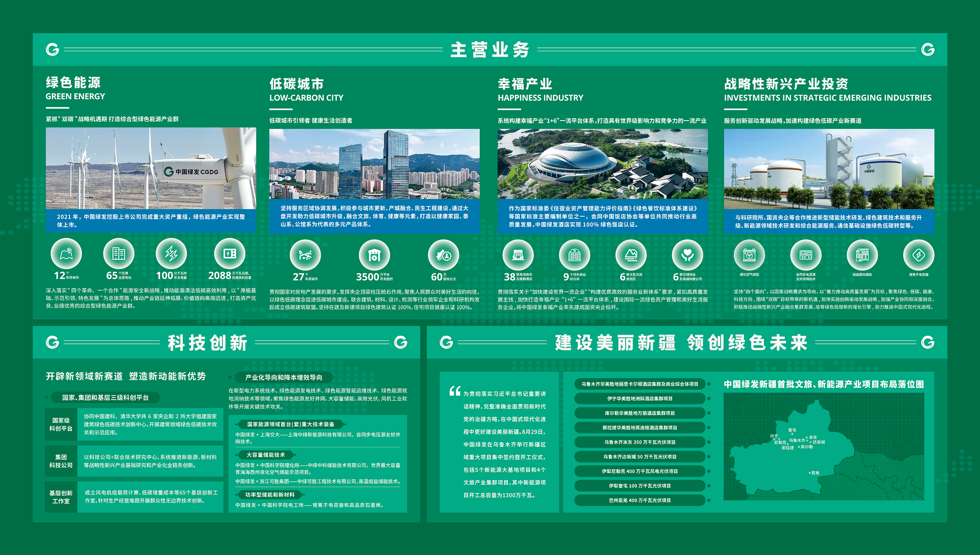
Task: Click the map pin icon above 12 provinces
Action: 66,254
